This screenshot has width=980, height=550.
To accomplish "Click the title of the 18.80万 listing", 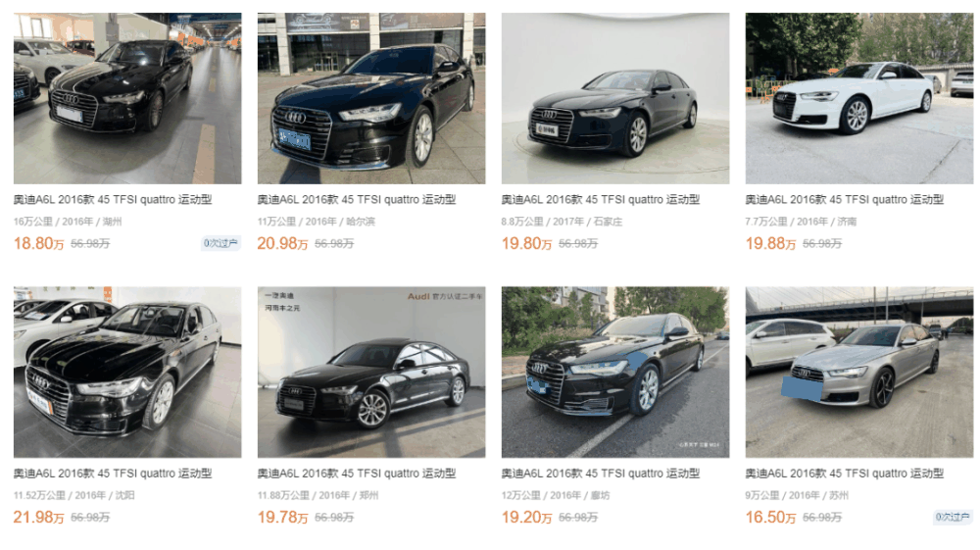I will coord(113,199).
